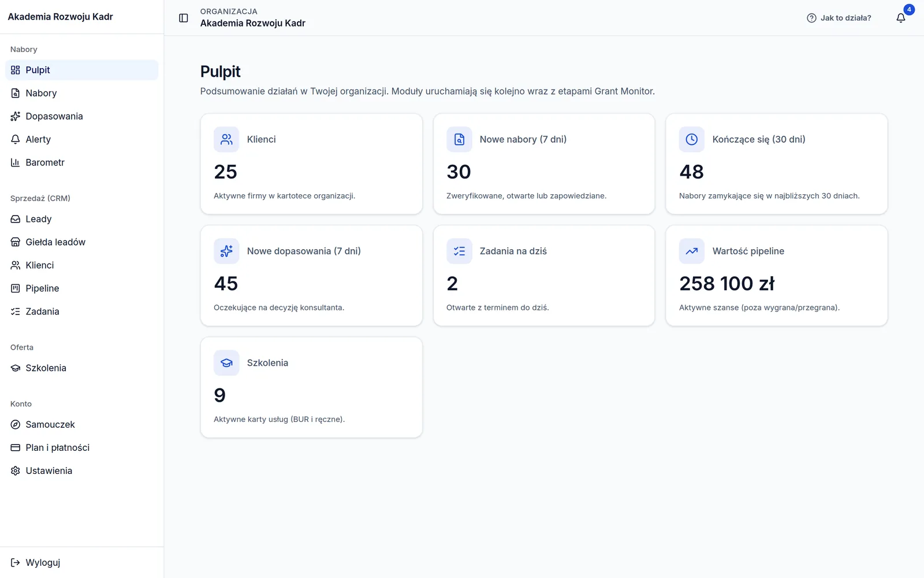The image size is (924, 578).
Task: Click the compass icon beside Samouczek
Action: (x=16, y=424)
